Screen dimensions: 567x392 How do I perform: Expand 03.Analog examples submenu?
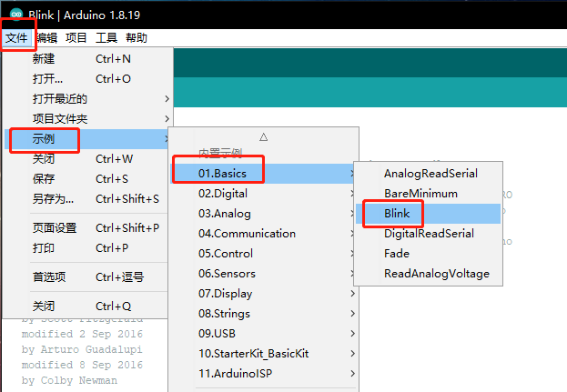[264, 214]
